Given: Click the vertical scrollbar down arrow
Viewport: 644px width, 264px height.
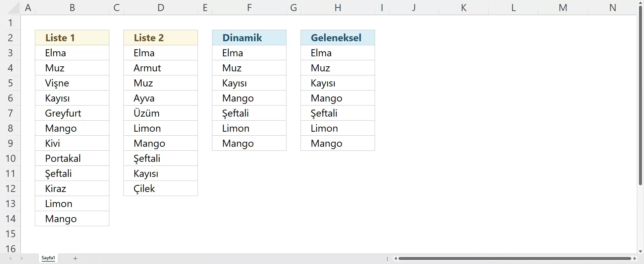Looking at the screenshot, I should pyautogui.click(x=640, y=251).
